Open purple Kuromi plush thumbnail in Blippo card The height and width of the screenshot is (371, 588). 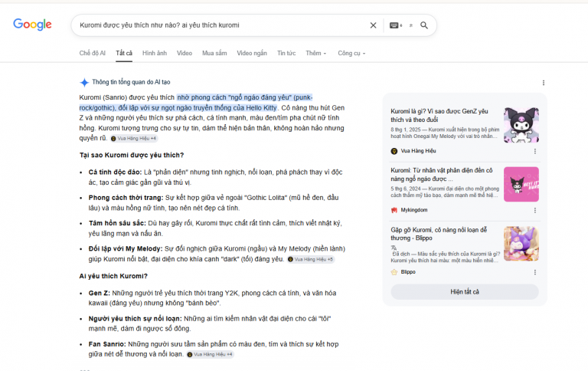click(x=521, y=244)
